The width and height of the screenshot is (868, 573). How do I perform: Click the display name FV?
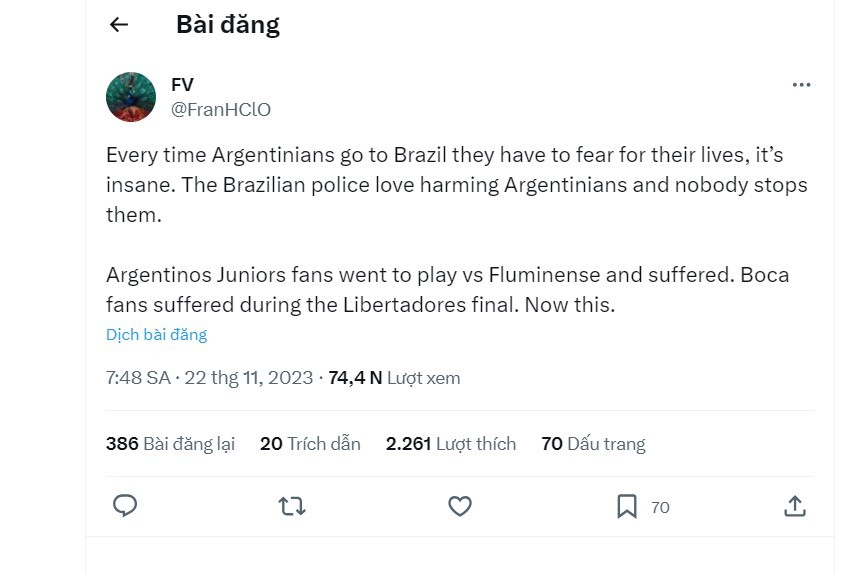pyautogui.click(x=182, y=85)
